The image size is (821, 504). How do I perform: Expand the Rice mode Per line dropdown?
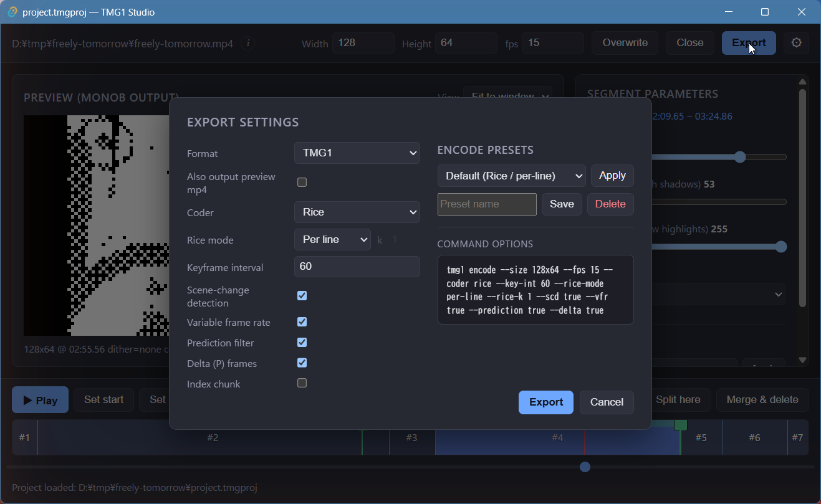[332, 240]
